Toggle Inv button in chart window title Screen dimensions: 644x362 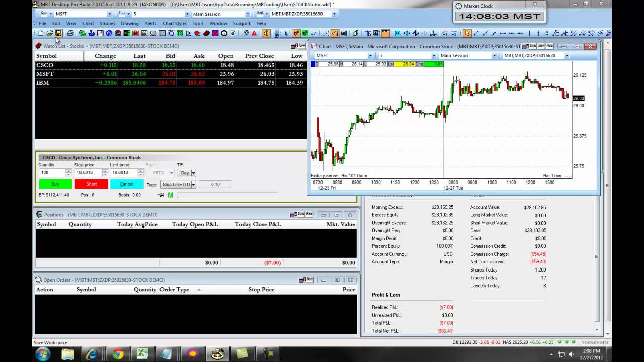[542, 46]
